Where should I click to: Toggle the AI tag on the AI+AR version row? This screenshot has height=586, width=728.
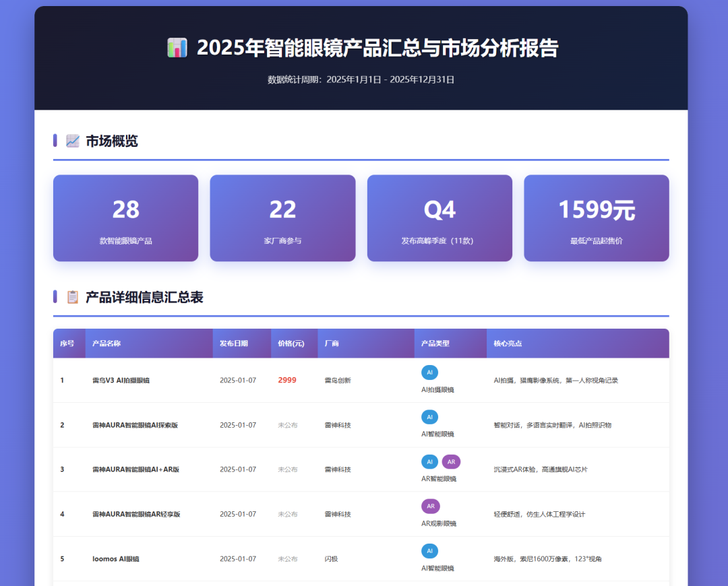[x=429, y=461]
